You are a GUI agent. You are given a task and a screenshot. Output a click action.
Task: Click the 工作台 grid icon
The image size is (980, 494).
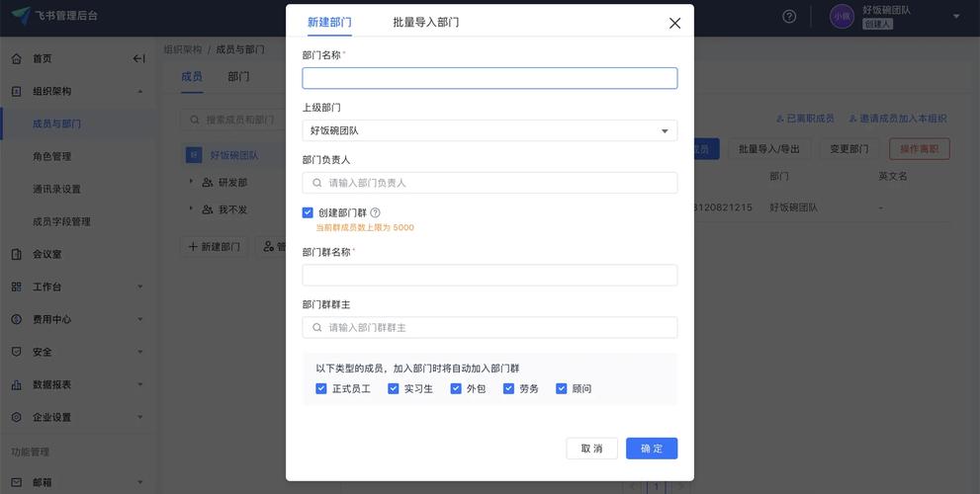(x=17, y=287)
